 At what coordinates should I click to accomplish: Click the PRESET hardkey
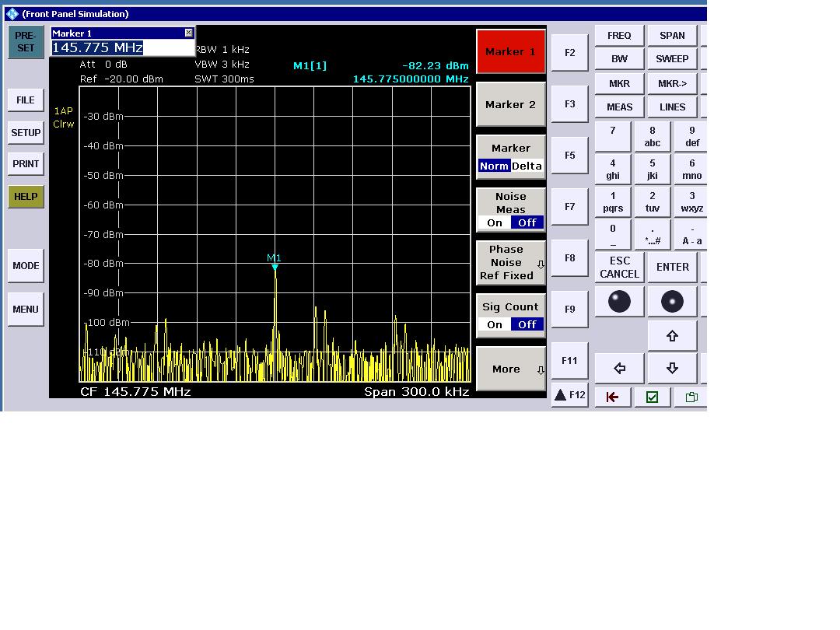[26, 42]
